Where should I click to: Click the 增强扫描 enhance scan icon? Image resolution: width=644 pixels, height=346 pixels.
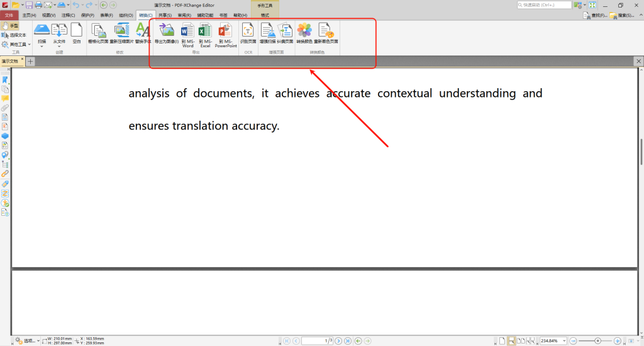point(267,33)
